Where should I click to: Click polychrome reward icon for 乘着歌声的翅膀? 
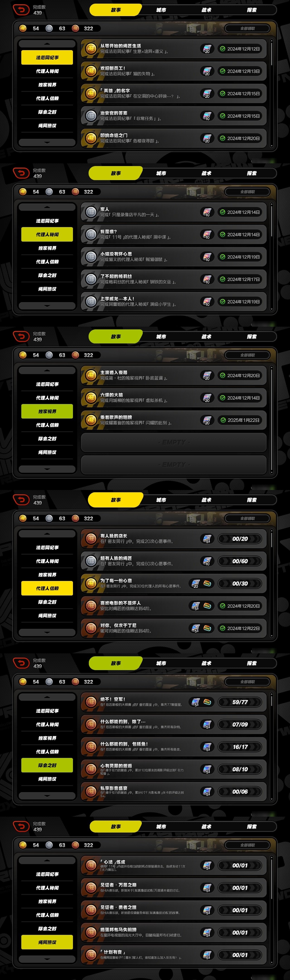(x=207, y=420)
